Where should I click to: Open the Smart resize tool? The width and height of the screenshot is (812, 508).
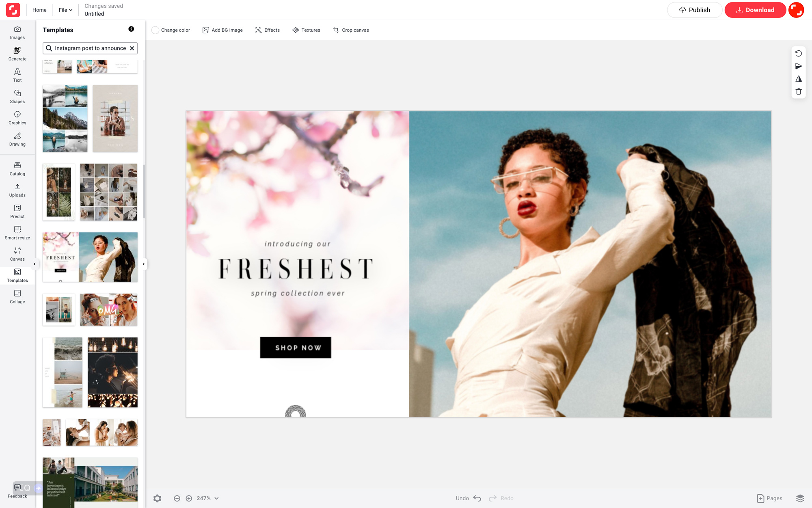coord(17,233)
